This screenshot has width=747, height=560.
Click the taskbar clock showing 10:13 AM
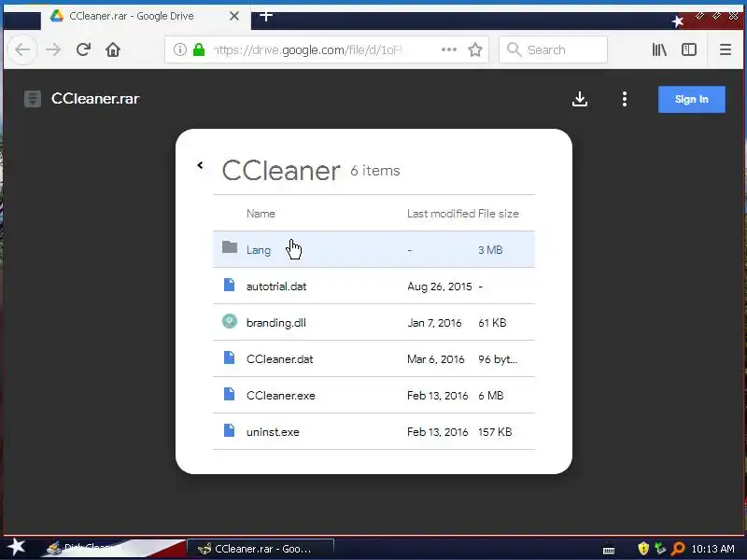pos(712,549)
